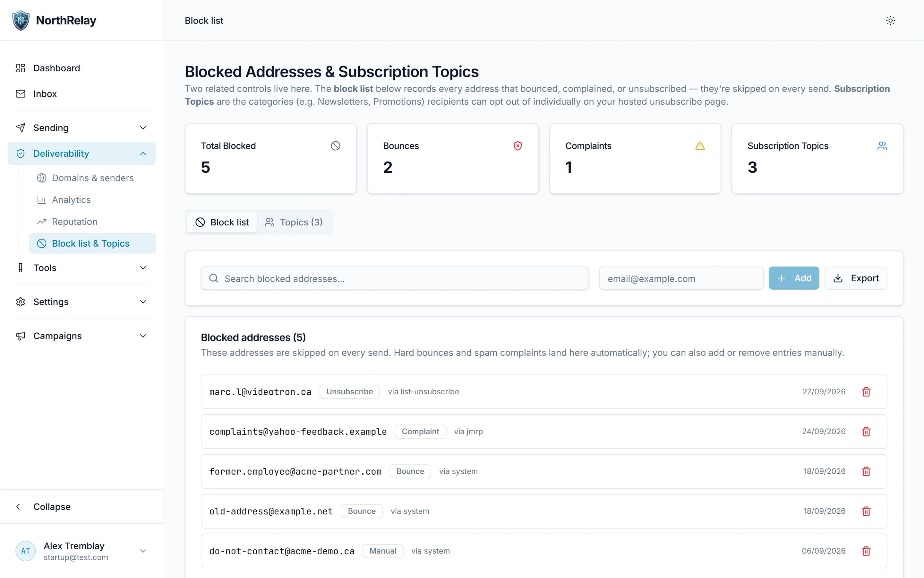
Task: Click the Inbox envelope icon
Action: tap(21, 94)
